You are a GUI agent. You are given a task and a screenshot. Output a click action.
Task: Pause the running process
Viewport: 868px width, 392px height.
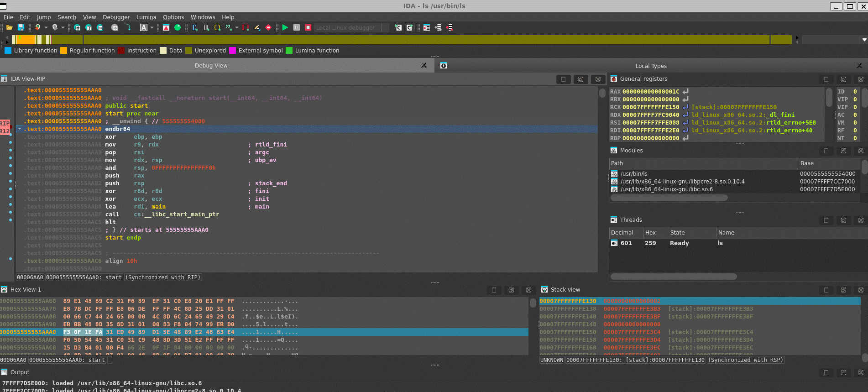click(x=297, y=27)
